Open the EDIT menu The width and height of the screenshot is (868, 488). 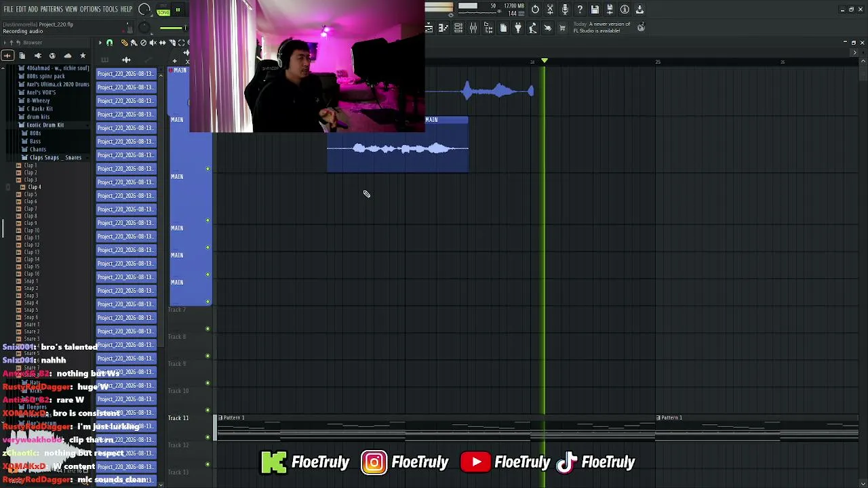click(x=21, y=9)
